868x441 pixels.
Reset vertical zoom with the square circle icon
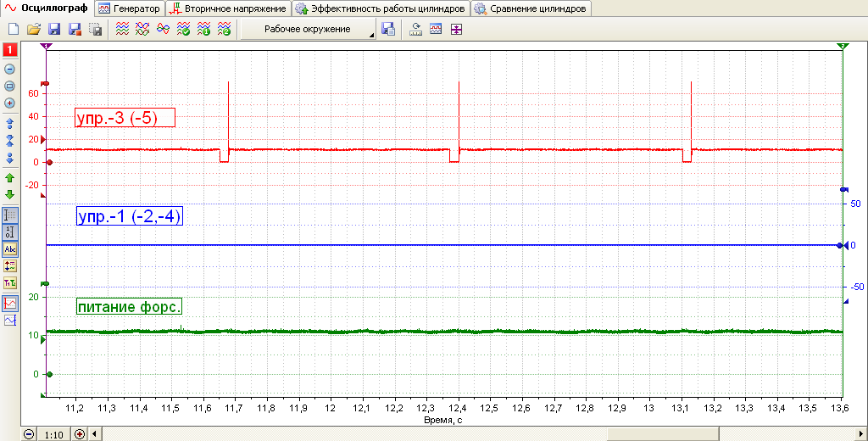click(x=9, y=86)
